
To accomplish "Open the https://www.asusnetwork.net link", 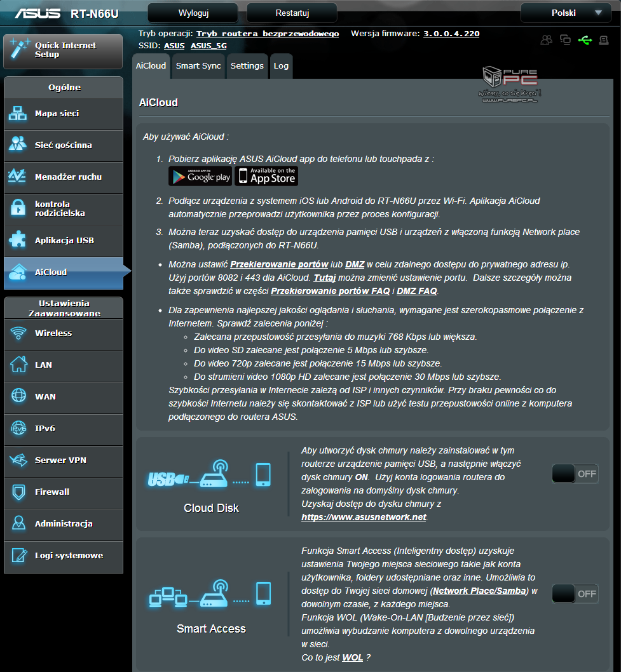I will [x=364, y=517].
